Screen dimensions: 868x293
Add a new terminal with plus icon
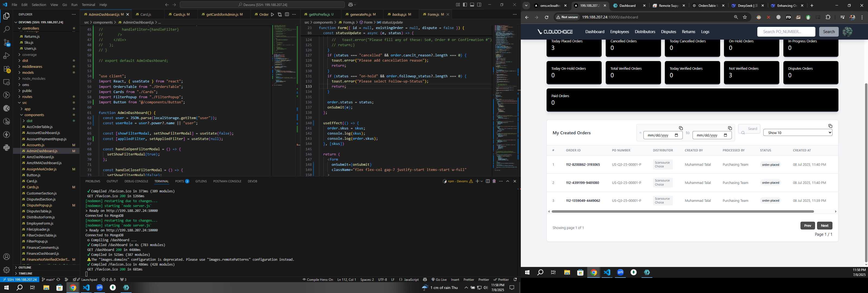click(x=477, y=181)
